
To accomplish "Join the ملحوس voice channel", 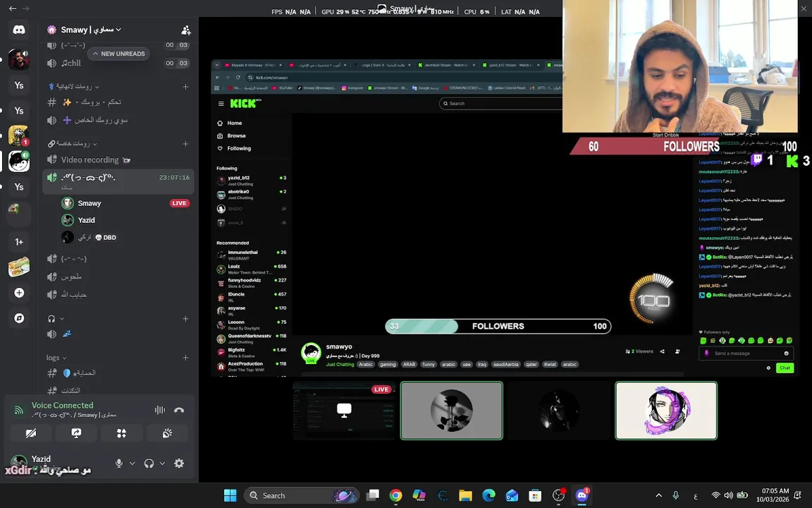I will (118, 277).
